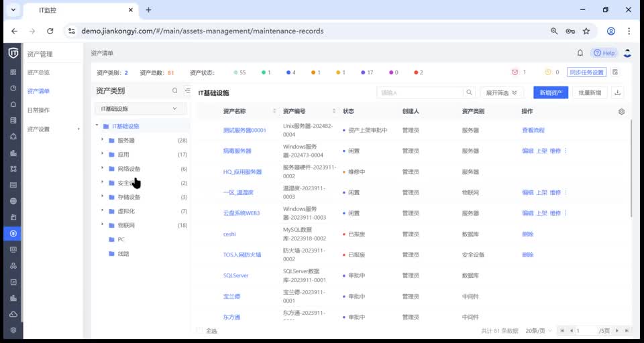Open the IT基础设施 category dropdown
The image size is (644, 343).
(x=140, y=109)
